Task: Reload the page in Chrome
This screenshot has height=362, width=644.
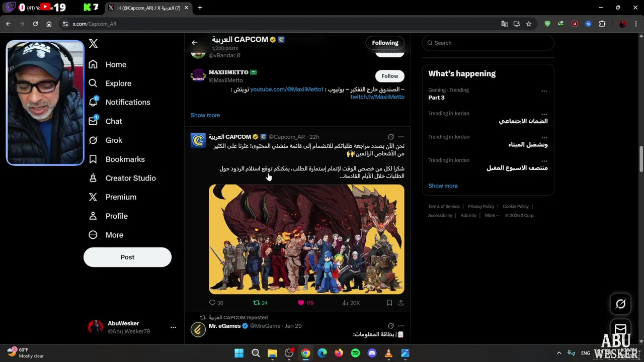Action: (35, 24)
